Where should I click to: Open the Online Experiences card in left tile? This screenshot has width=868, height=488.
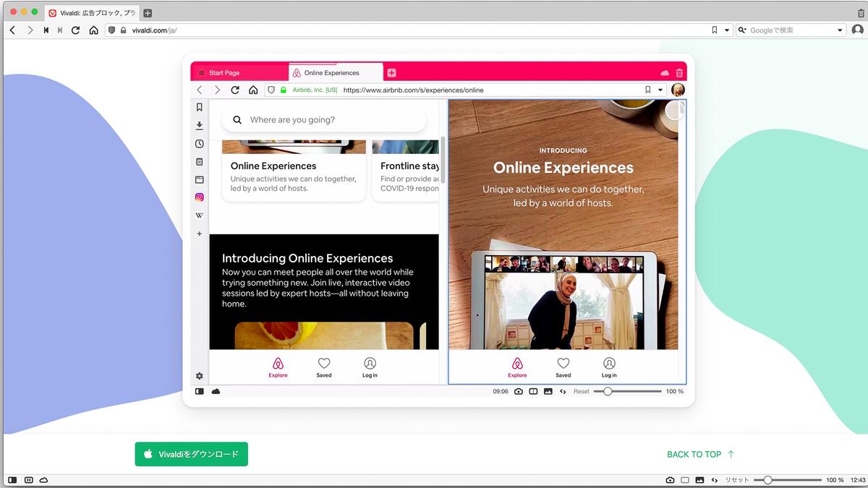tap(294, 171)
